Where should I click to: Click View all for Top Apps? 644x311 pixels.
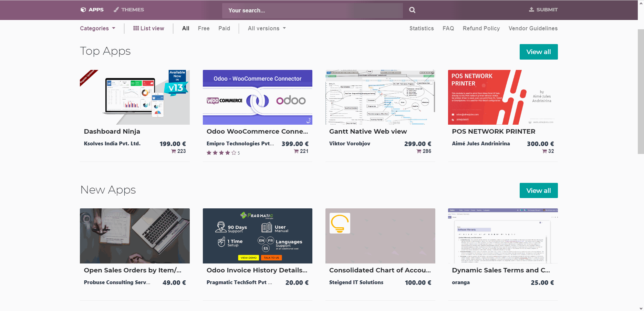[x=539, y=52]
